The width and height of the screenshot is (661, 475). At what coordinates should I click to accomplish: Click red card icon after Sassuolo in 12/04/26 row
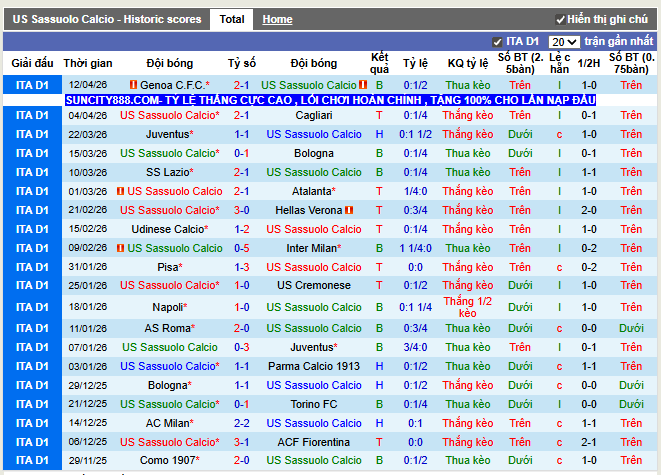point(363,86)
